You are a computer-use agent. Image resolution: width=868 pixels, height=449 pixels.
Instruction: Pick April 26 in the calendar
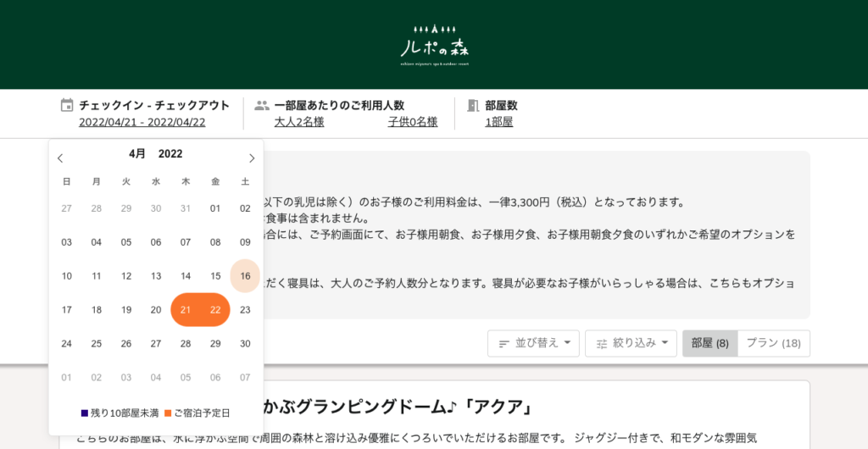tap(126, 344)
